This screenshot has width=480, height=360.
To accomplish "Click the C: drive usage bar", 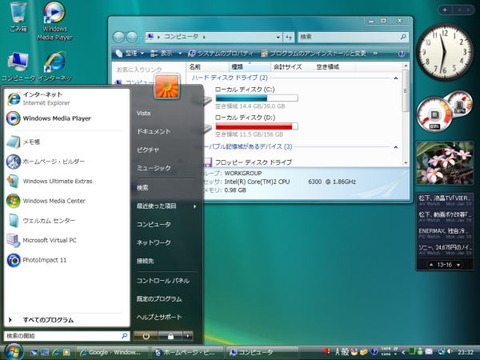I will (256, 98).
